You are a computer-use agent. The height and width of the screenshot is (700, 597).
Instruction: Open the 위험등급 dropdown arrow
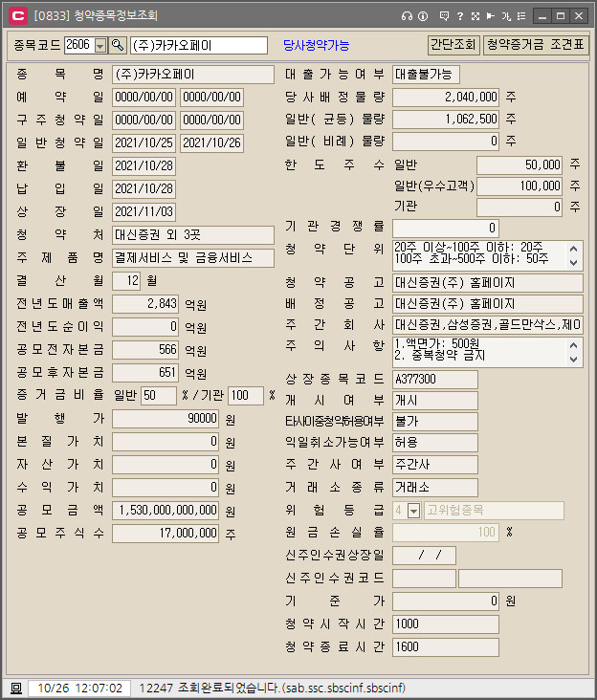pos(414,511)
